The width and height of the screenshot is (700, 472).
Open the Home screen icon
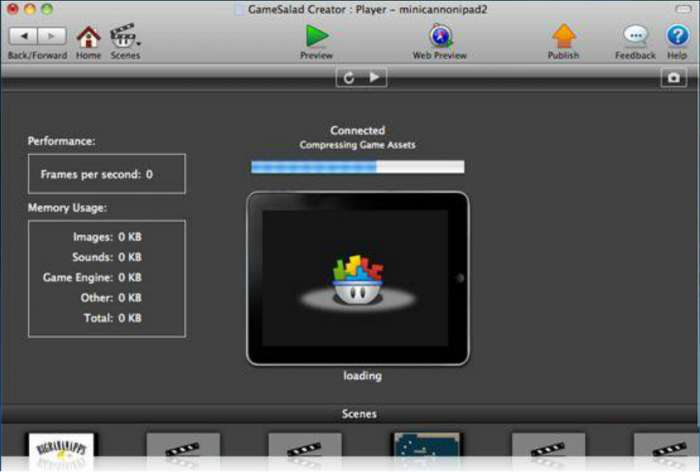[88, 37]
